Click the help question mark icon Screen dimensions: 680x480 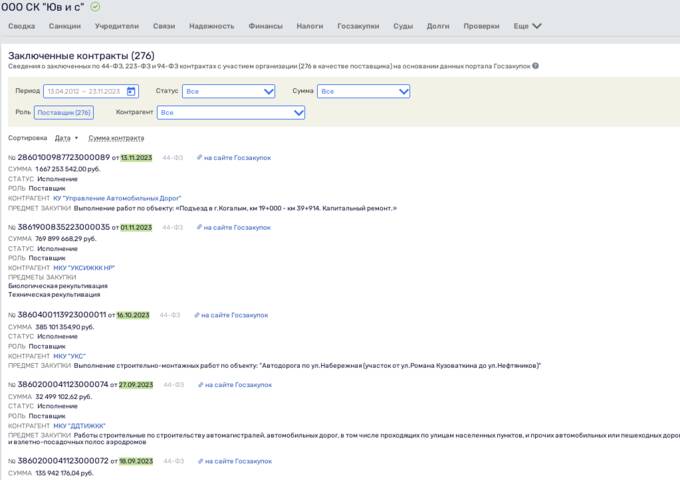click(536, 66)
